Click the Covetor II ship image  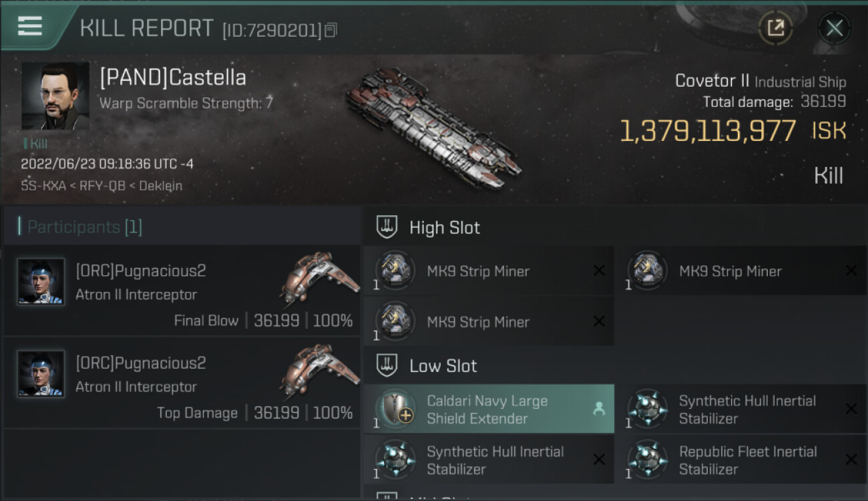click(433, 128)
